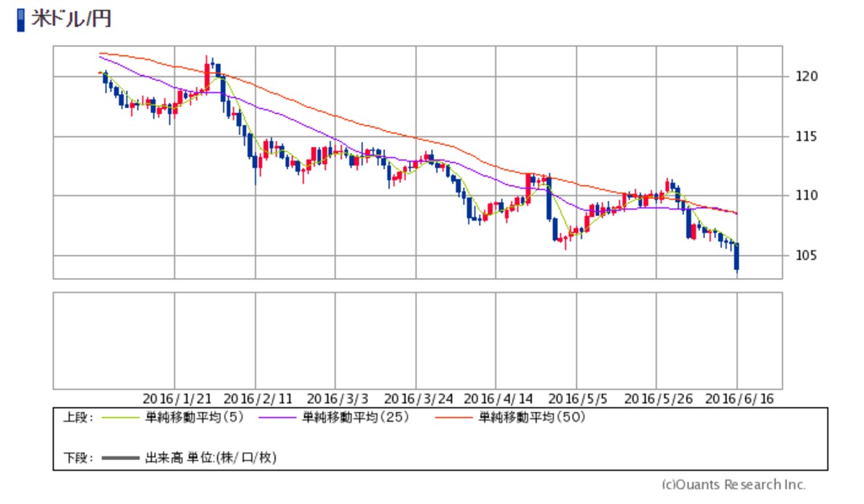
Task: Click the 120 price axis label
Action: tap(807, 76)
